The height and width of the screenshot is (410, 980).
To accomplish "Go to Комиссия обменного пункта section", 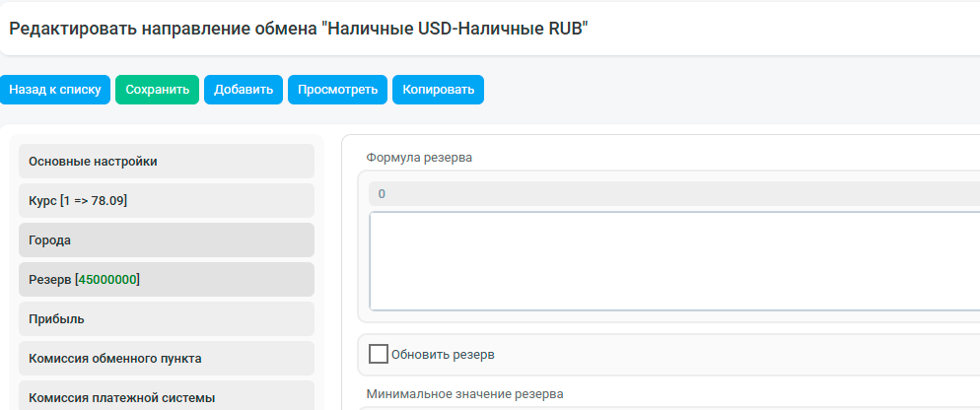I will pyautogui.click(x=167, y=358).
